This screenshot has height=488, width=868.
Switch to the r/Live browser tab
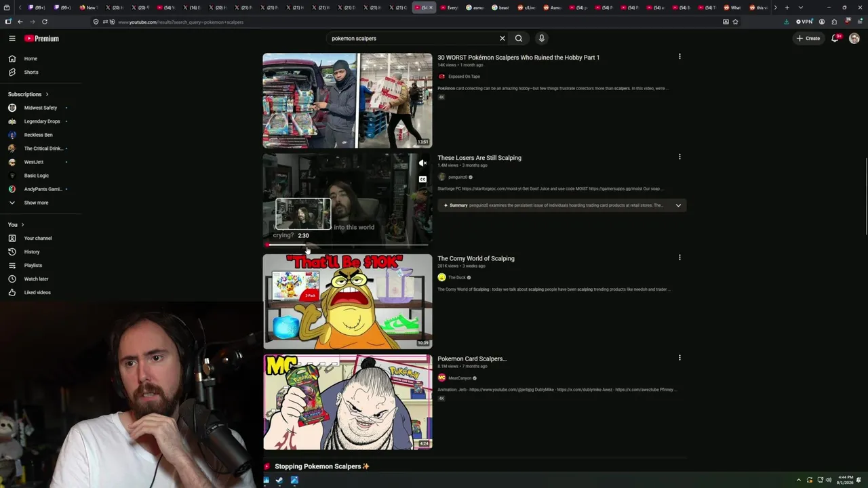coord(528,7)
